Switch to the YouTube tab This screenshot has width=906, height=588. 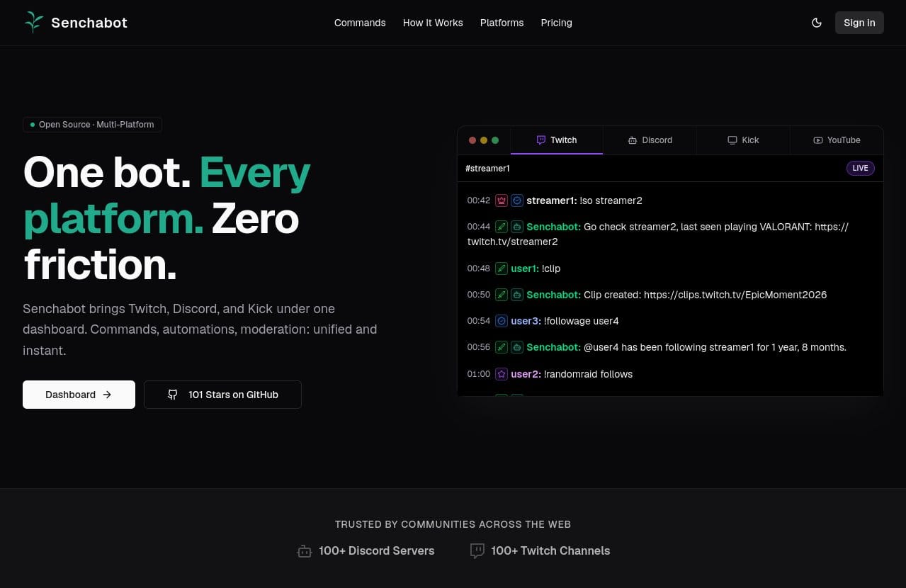click(x=837, y=140)
